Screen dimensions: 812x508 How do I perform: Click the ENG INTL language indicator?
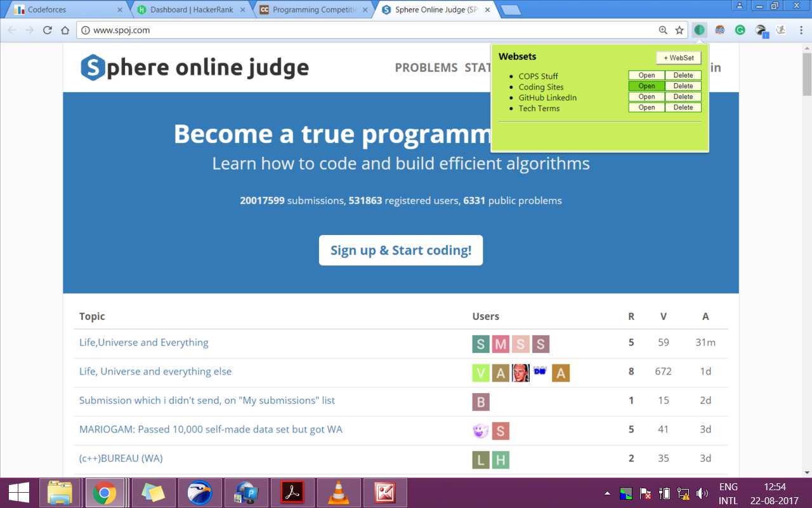coord(728,493)
